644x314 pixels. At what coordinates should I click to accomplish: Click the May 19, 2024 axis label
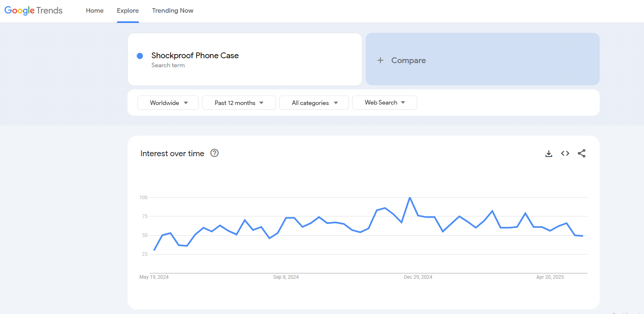click(154, 277)
